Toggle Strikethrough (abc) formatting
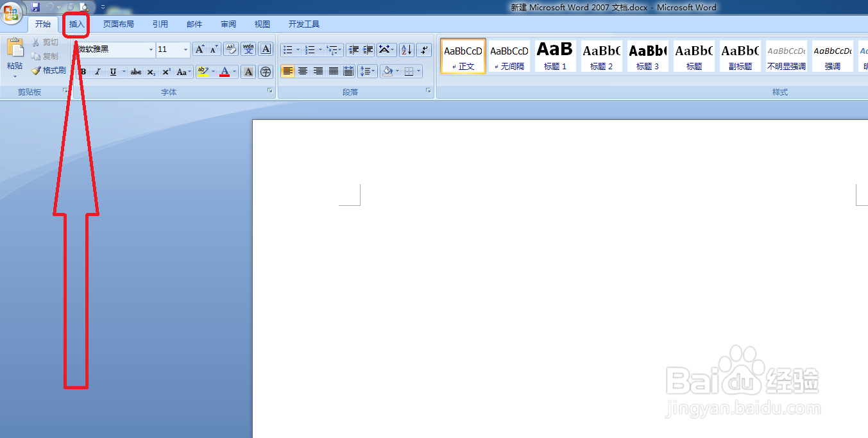 (x=136, y=72)
